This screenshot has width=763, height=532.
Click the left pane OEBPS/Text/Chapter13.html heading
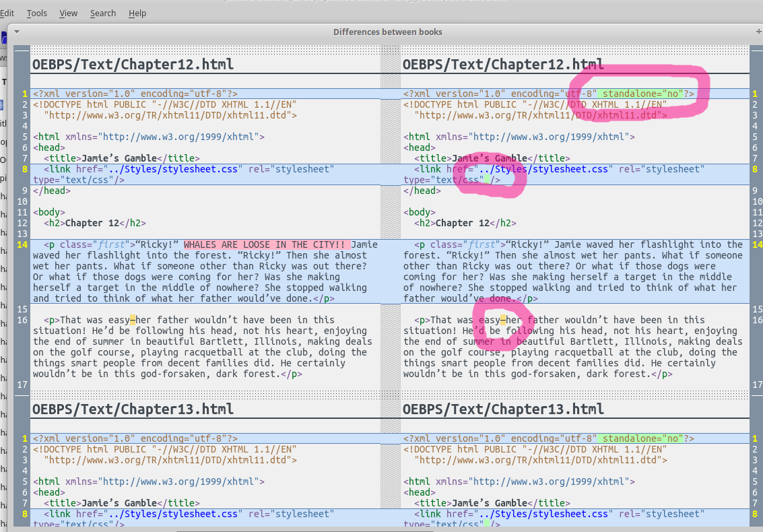(x=133, y=409)
